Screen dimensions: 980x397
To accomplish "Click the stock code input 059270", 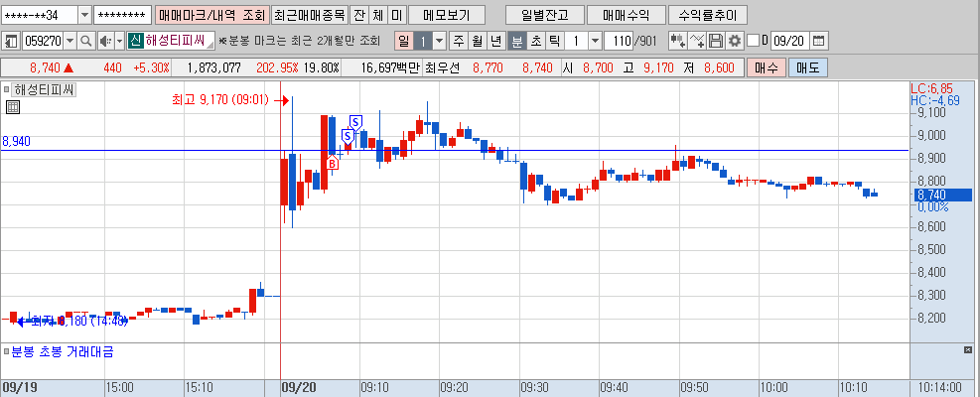I will pos(43,42).
